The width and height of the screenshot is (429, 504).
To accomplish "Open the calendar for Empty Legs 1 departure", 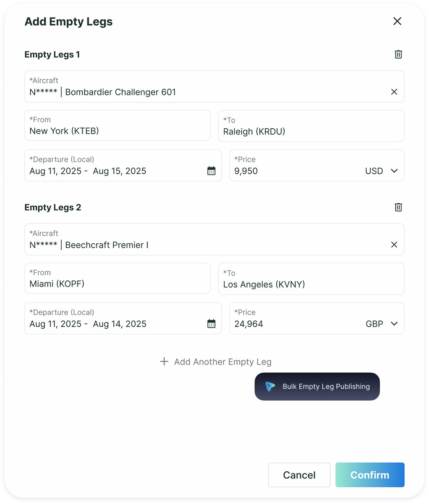I will [211, 171].
